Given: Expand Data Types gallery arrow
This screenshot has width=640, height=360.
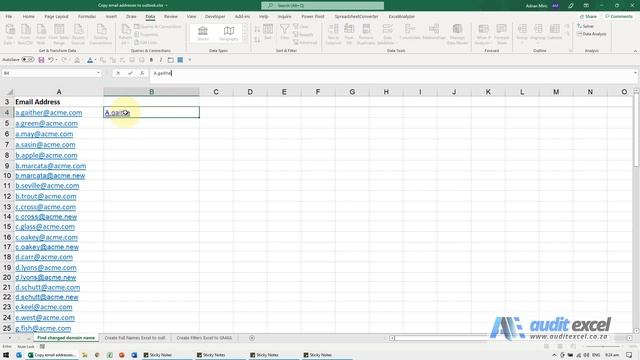Looking at the screenshot, I should tap(245, 40).
